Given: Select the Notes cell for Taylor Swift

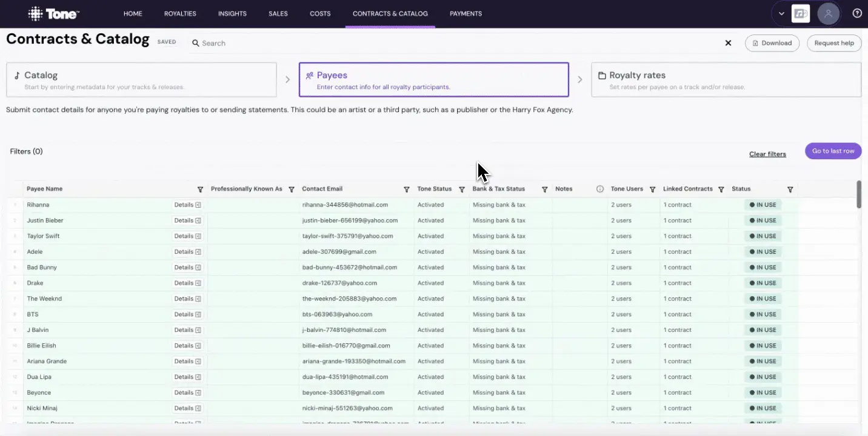Looking at the screenshot, I should (580, 236).
